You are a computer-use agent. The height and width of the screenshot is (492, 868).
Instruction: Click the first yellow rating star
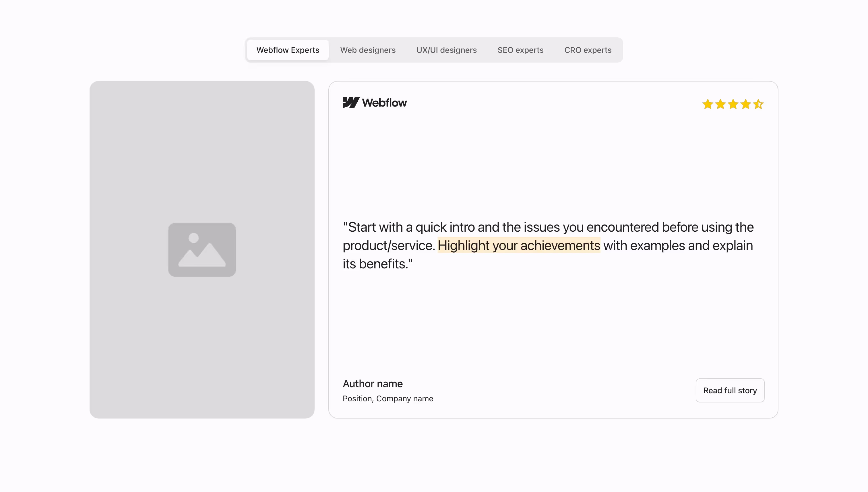coord(708,104)
